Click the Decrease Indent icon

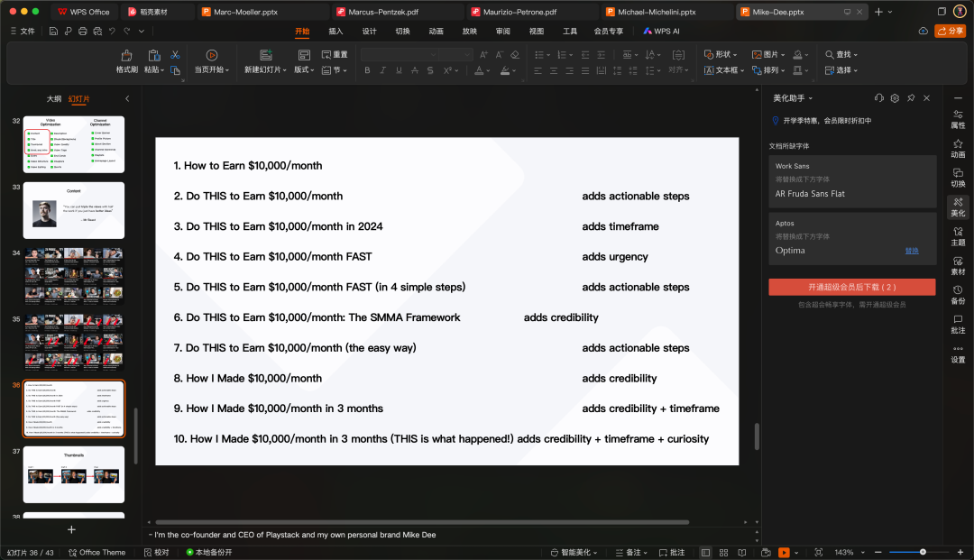coord(585,55)
